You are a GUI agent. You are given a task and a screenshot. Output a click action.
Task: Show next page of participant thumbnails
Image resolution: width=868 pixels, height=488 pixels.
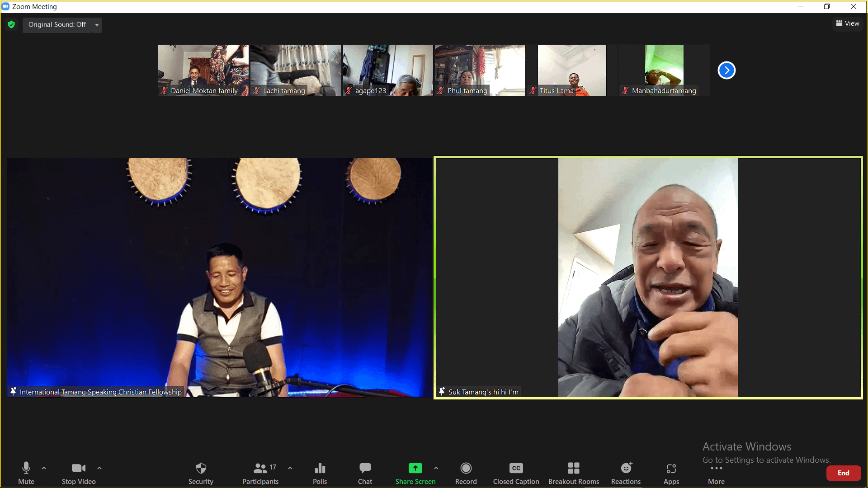[726, 70]
